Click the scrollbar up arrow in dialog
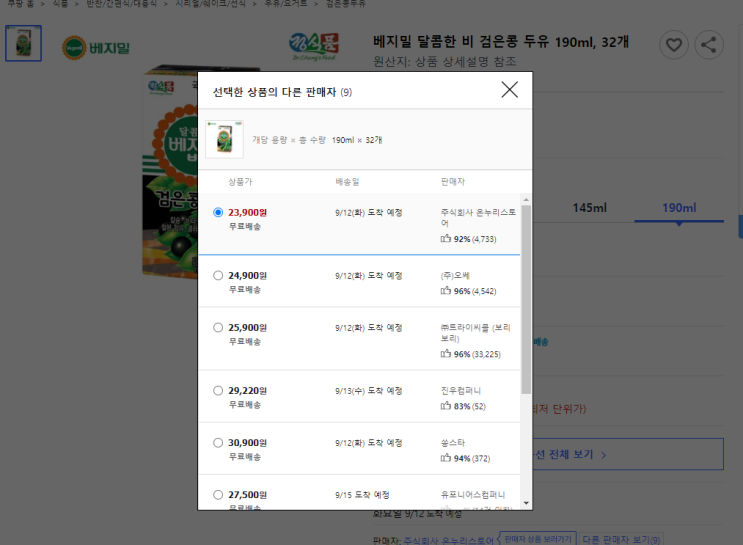This screenshot has height=545, width=743. pyautogui.click(x=526, y=199)
